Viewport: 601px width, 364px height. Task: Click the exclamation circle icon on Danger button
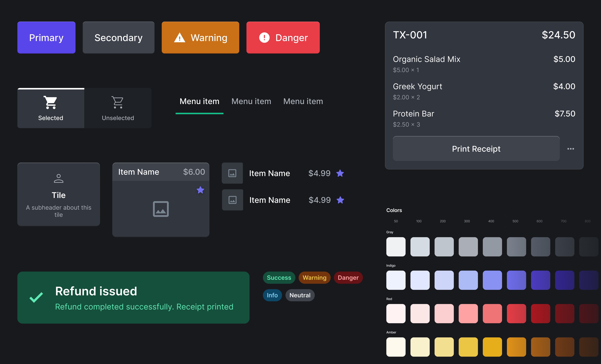[x=264, y=38]
